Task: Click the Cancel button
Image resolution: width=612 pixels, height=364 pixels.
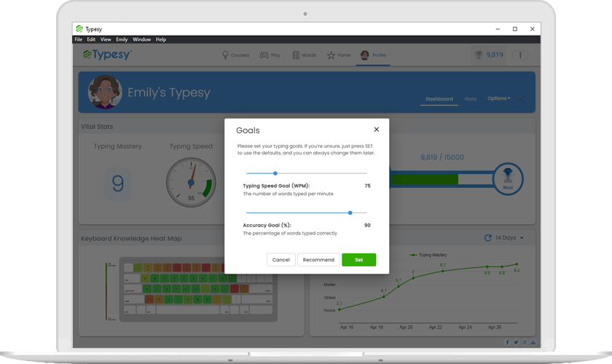Action: pyautogui.click(x=281, y=260)
